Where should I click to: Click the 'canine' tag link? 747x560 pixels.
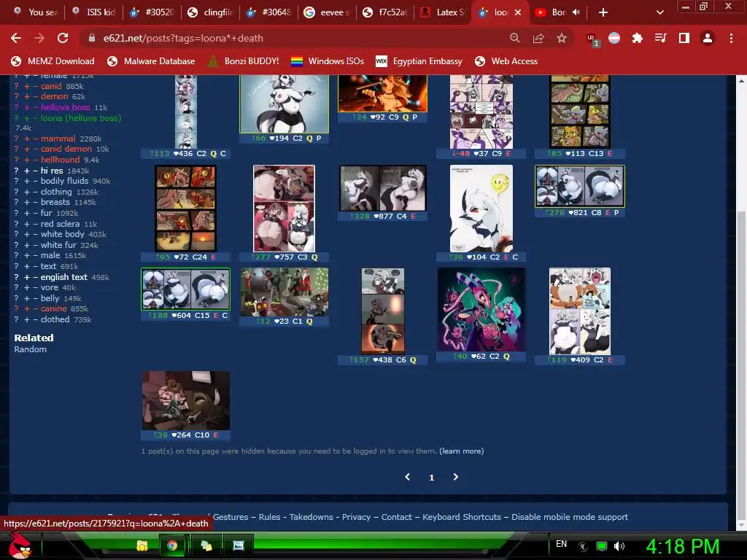tap(53, 308)
